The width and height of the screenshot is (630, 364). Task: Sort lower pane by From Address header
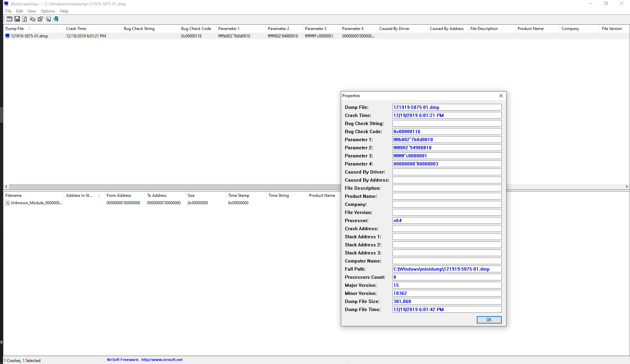point(125,195)
